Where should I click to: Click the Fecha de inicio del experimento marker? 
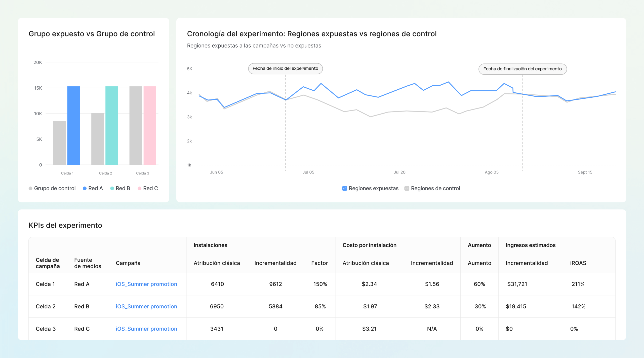[x=285, y=68]
